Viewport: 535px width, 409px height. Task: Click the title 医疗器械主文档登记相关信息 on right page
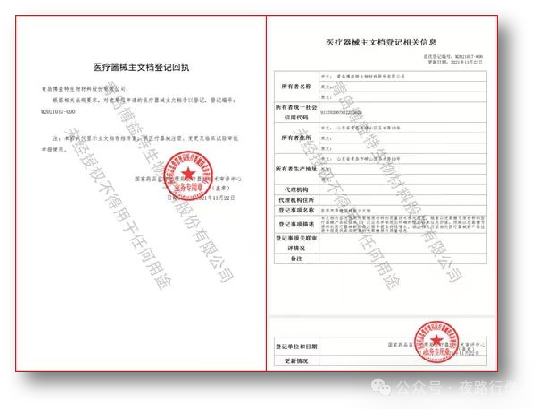click(x=381, y=42)
